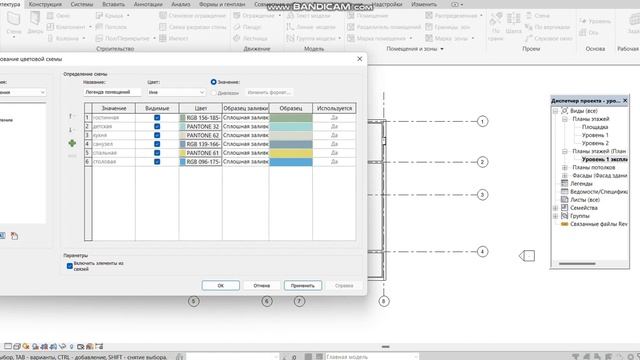The image size is (640, 360).
Task: Click the Изменить формат button
Action: [269, 92]
